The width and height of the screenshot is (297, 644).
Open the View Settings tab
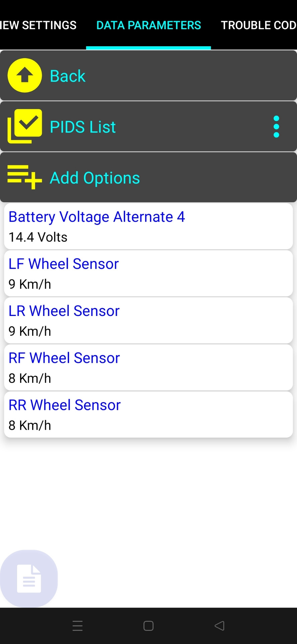pyautogui.click(x=38, y=25)
